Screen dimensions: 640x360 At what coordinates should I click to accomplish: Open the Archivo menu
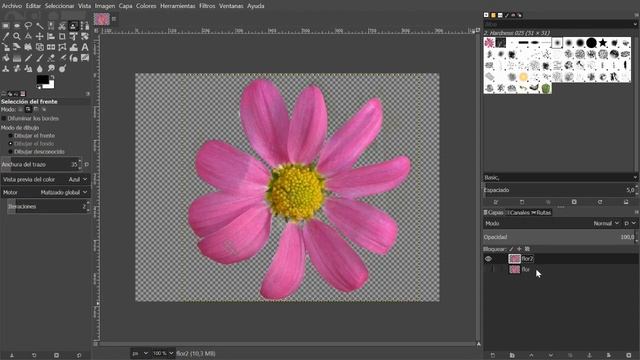click(12, 6)
